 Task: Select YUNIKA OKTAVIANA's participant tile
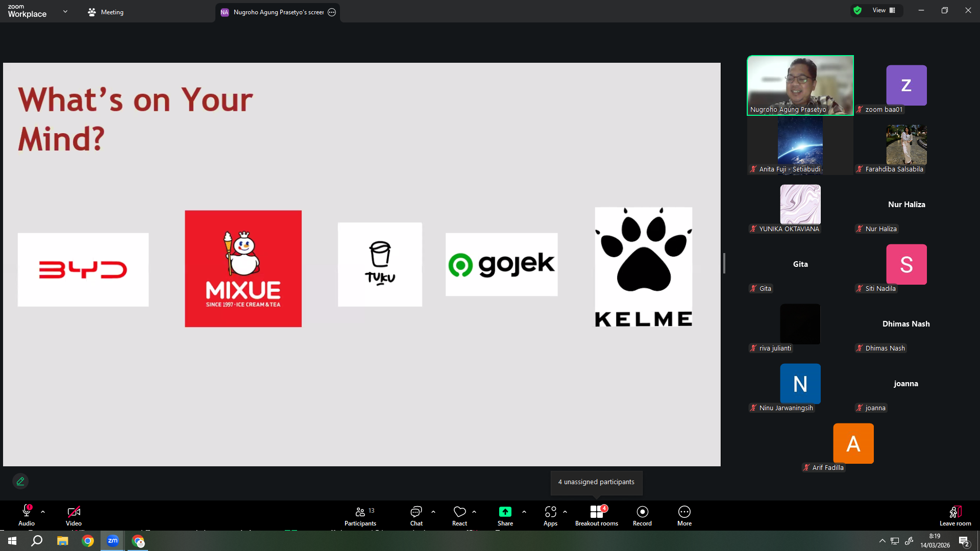point(800,205)
